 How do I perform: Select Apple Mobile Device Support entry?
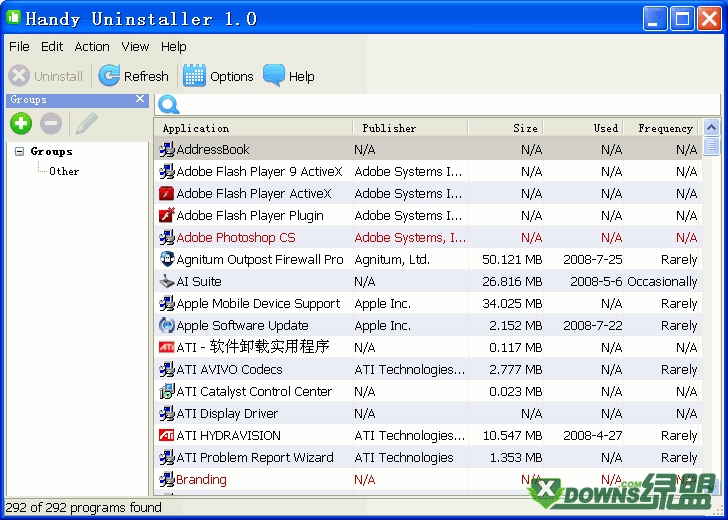coord(428,303)
